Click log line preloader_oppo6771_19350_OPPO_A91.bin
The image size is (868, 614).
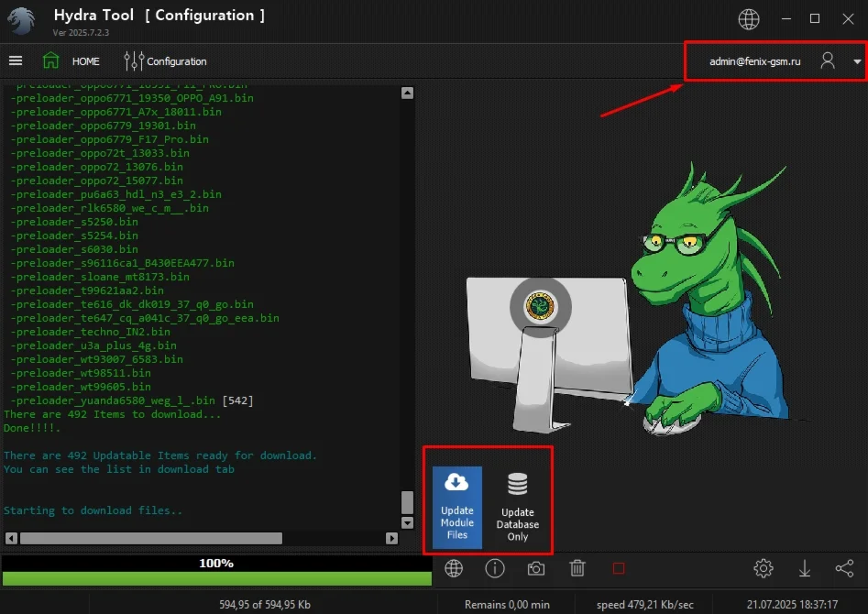pyautogui.click(x=132, y=98)
